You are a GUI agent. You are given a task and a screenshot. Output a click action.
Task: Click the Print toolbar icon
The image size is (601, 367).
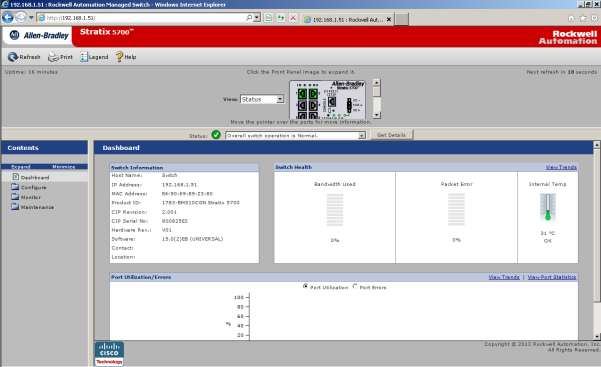click(53, 57)
